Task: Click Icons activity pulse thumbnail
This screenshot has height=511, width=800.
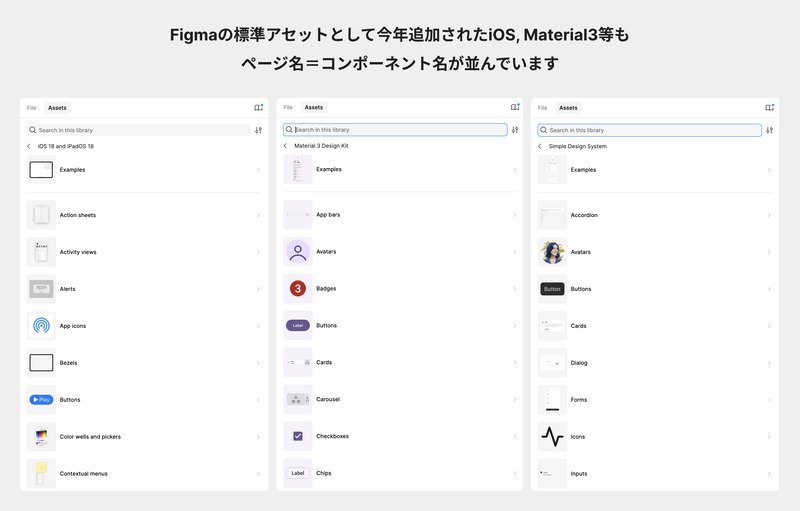Action: click(x=553, y=437)
